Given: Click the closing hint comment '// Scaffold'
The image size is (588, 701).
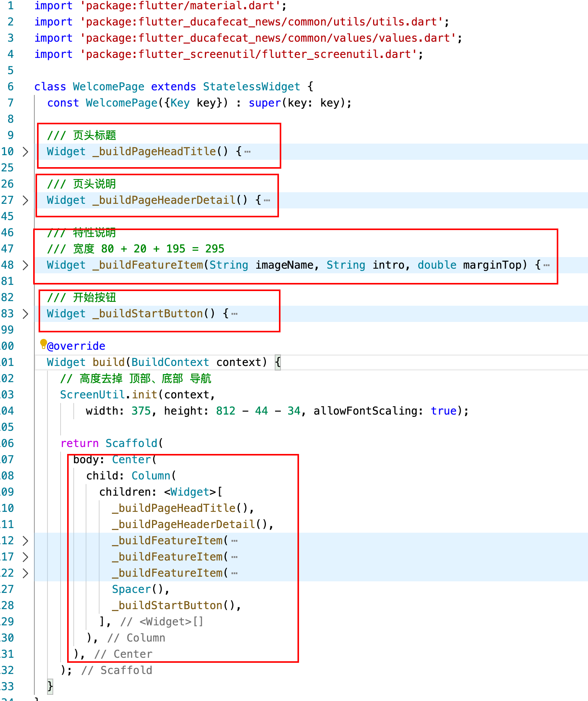Looking at the screenshot, I should [117, 671].
